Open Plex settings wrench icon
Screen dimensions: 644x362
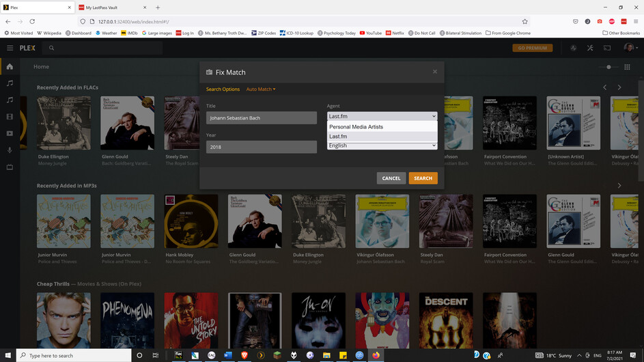[x=590, y=48]
